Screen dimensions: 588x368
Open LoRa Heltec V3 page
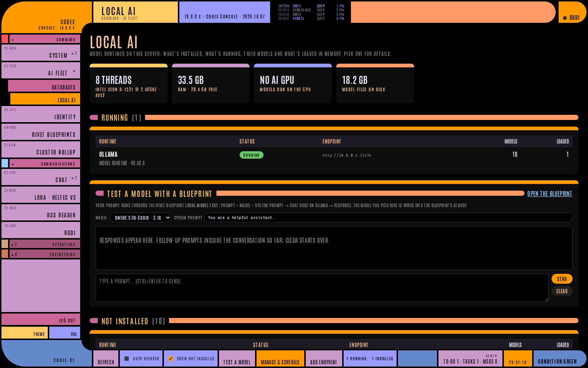click(41, 195)
